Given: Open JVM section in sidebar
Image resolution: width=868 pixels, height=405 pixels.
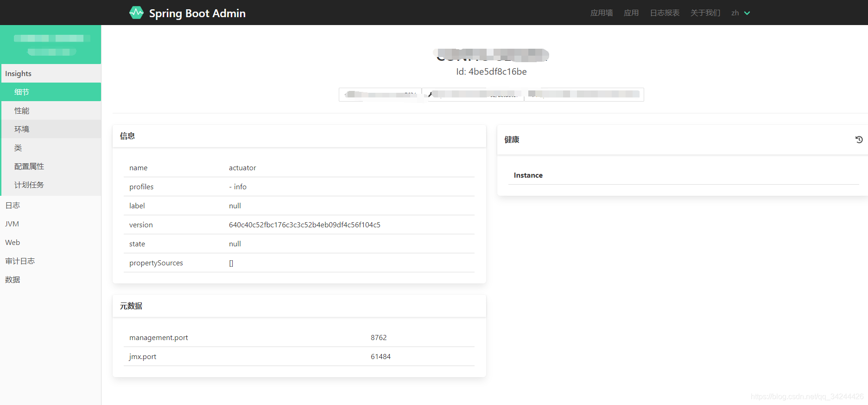Looking at the screenshot, I should [51, 224].
